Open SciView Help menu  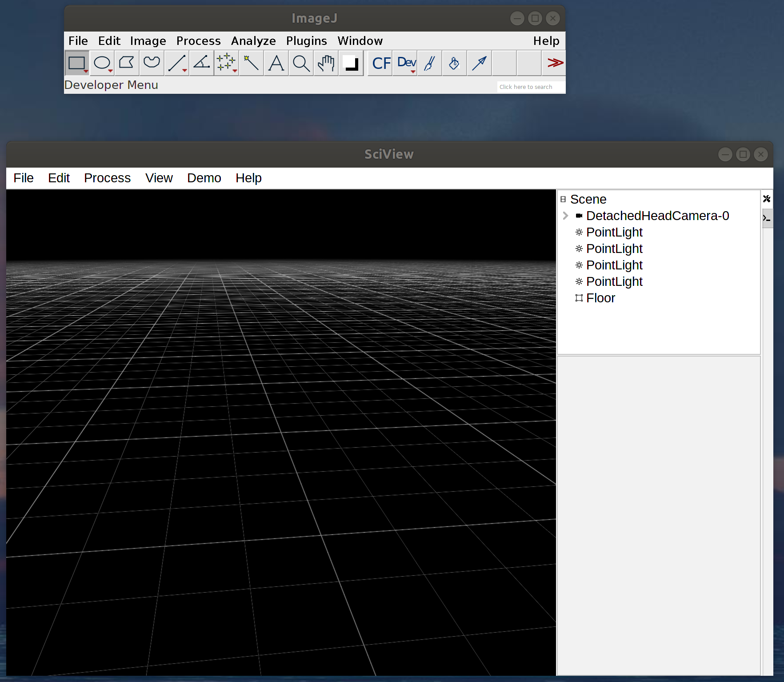(x=248, y=178)
